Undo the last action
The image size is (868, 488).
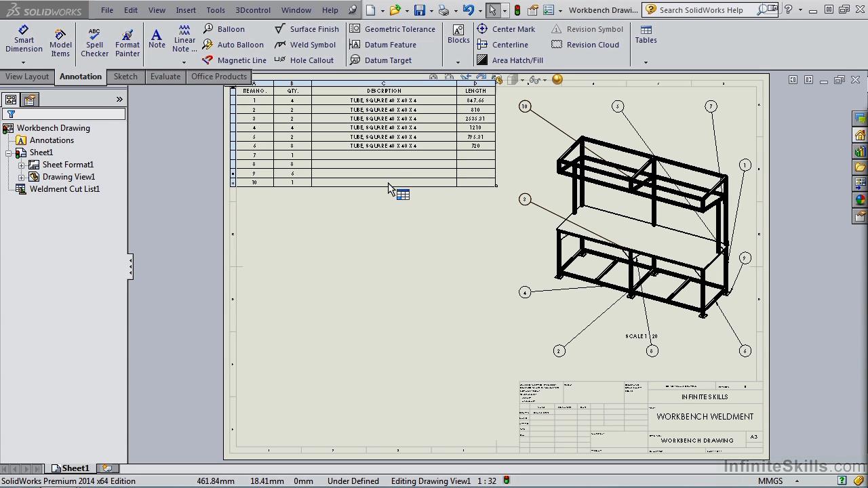pos(468,10)
